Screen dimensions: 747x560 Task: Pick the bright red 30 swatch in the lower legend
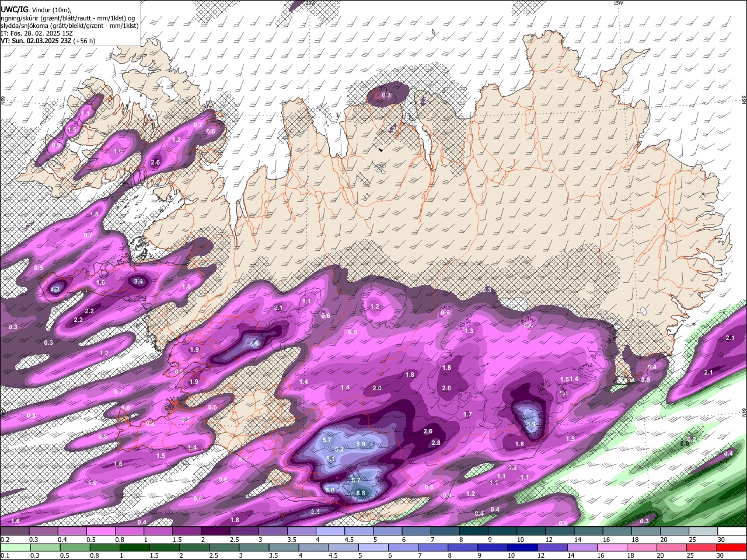731,548
